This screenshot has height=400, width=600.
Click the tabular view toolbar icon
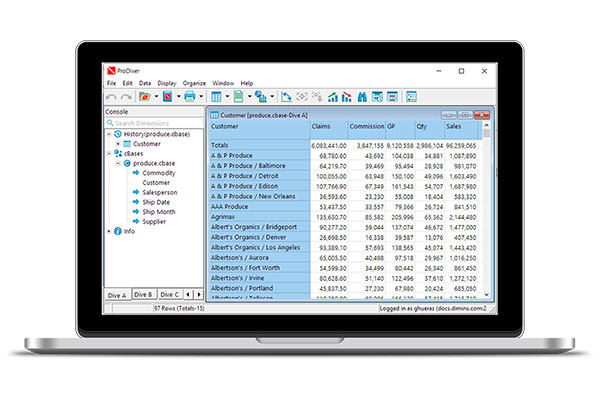pos(216,97)
